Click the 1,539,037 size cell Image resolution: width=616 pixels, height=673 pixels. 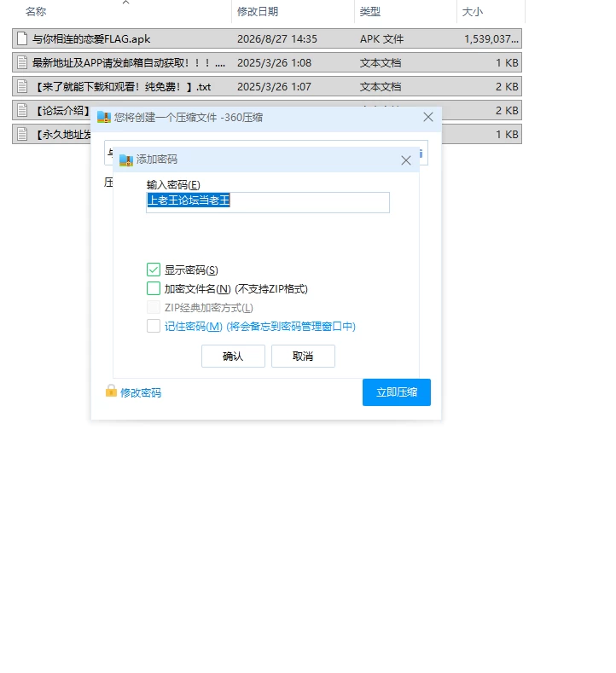coord(491,39)
